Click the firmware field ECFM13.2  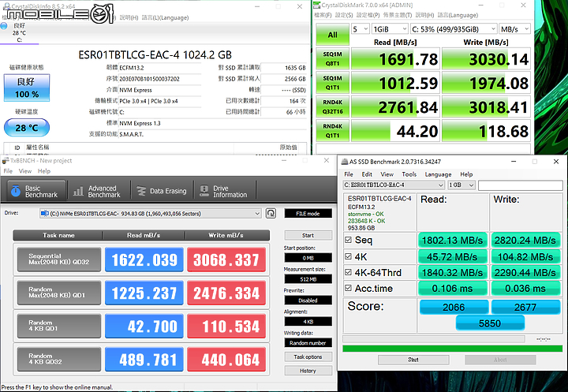click(x=159, y=68)
